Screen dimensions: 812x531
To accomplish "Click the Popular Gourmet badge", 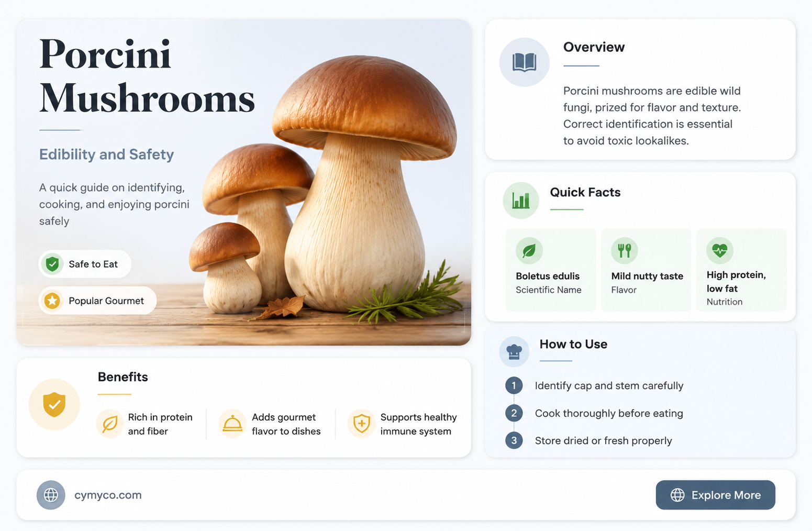I will [x=97, y=301].
